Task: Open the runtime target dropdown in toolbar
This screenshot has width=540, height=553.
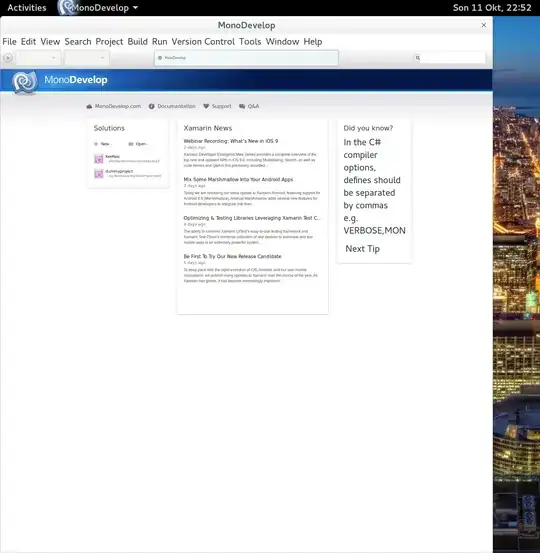Action: pyautogui.click(x=87, y=58)
